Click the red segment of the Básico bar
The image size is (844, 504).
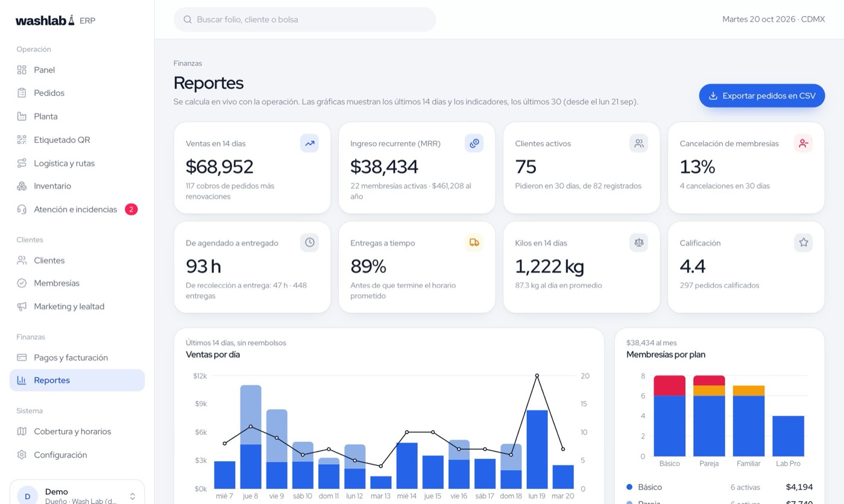(669, 385)
